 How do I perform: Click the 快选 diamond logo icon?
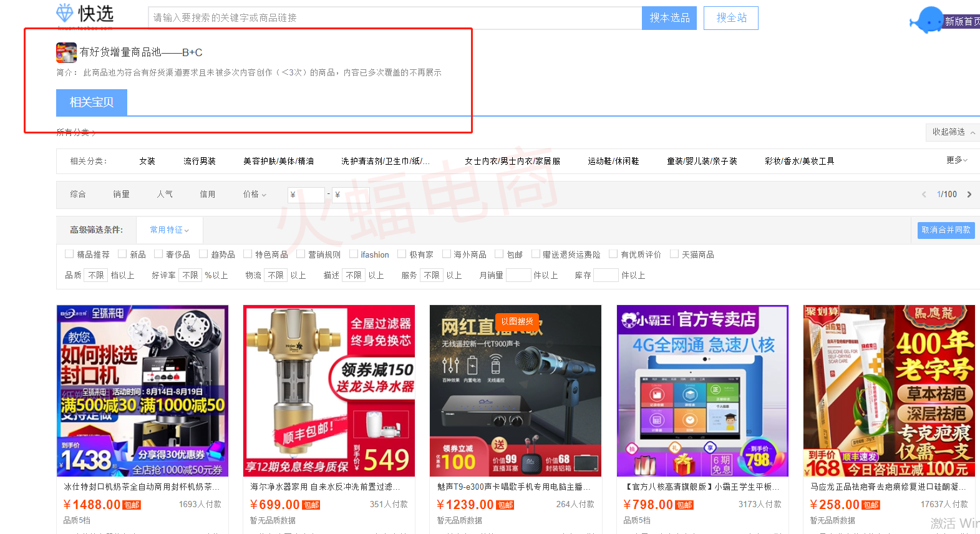pyautogui.click(x=65, y=13)
